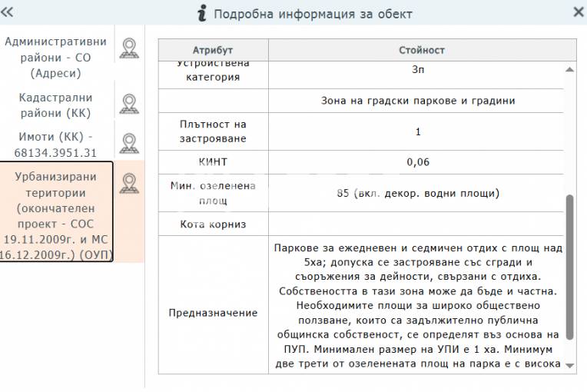The width and height of the screenshot is (587, 392).
Task: Click the Стойност column header
Action: (x=422, y=50)
